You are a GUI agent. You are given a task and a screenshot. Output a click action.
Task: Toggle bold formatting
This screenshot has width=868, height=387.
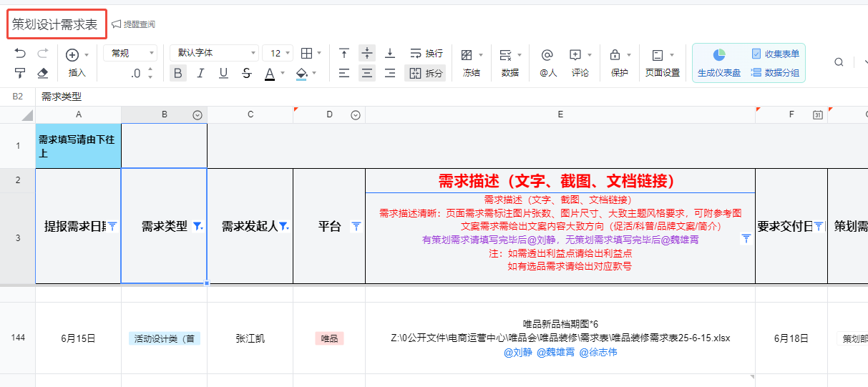[x=178, y=73]
